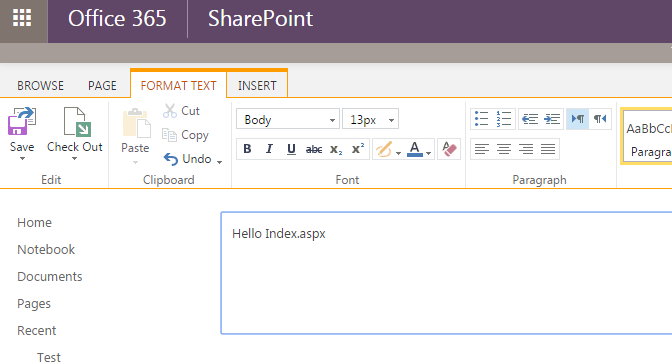Insert a numbered list
Viewport: 672px width, 362px height.
(504, 119)
